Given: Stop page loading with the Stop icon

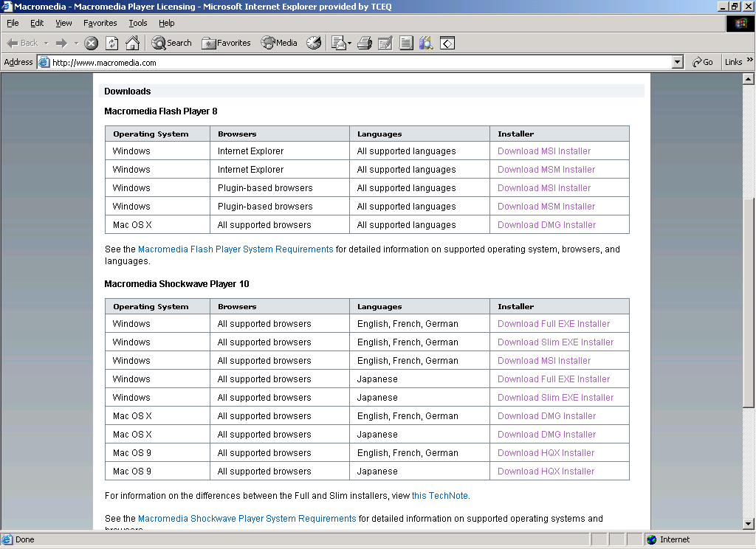Looking at the screenshot, I should coord(91,43).
